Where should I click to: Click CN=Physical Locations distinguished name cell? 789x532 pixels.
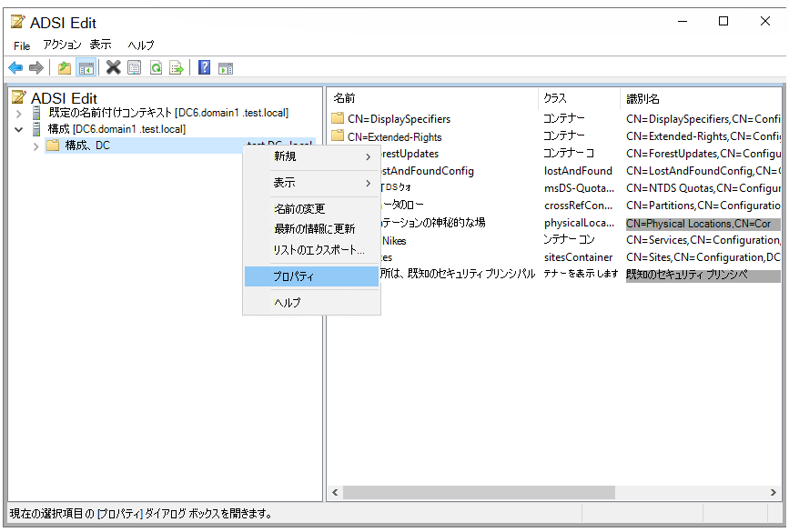pyautogui.click(x=703, y=224)
